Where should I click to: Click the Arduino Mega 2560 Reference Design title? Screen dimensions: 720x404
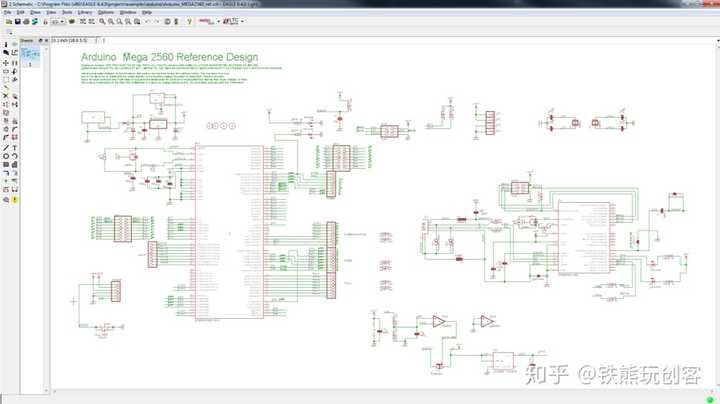[x=169, y=57]
